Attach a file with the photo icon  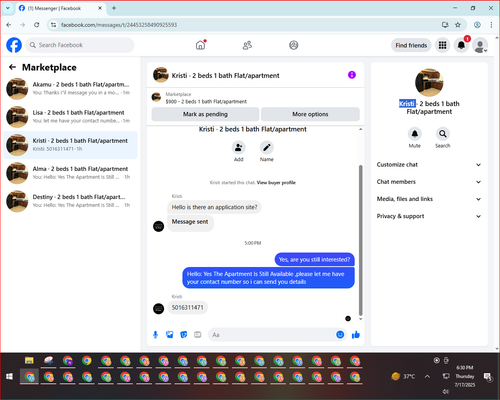coord(170,335)
